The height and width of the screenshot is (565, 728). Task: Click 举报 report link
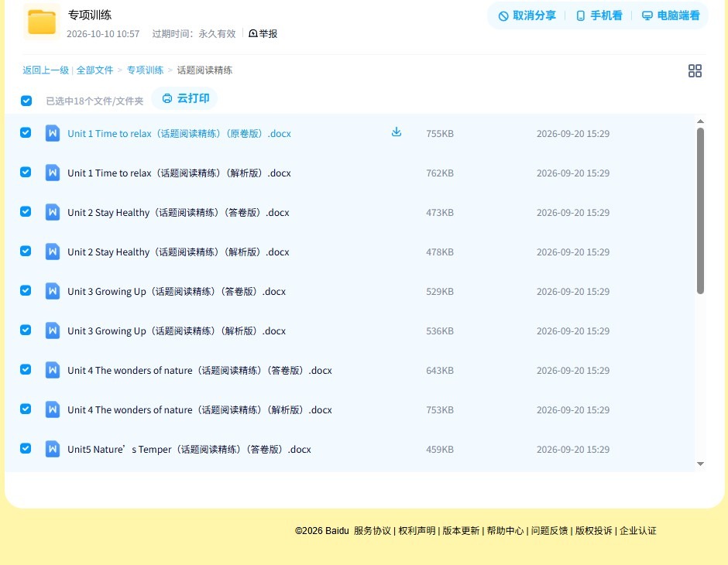(263, 33)
